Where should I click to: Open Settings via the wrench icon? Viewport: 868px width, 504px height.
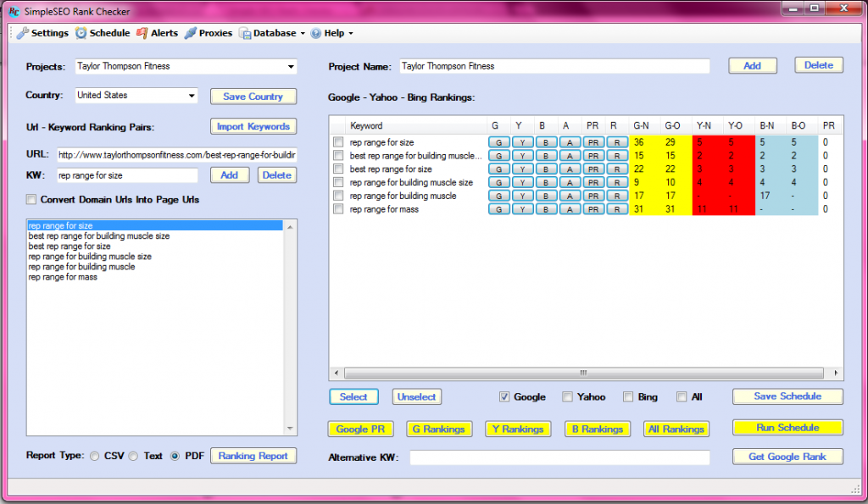click(22, 33)
